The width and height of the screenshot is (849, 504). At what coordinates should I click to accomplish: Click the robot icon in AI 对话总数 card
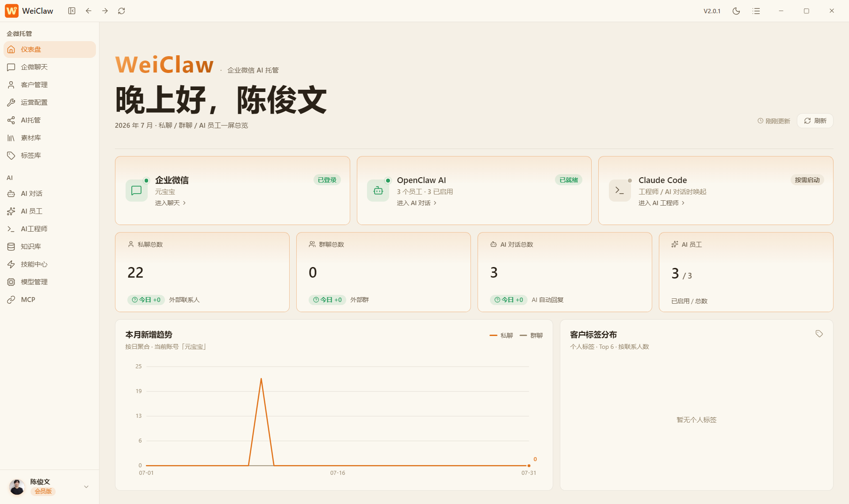click(493, 244)
